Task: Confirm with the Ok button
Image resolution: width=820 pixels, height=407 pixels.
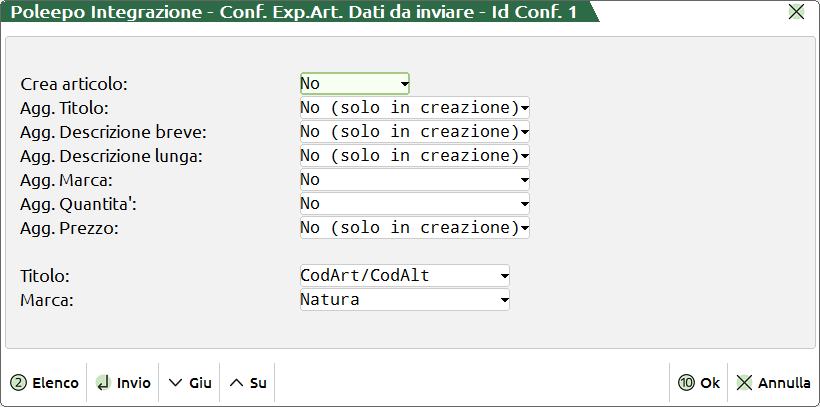Action: tap(699, 383)
